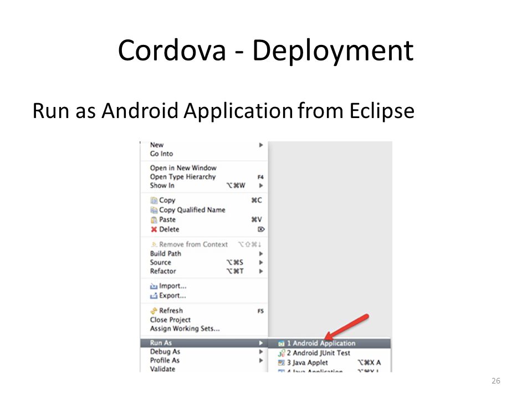This screenshot has width=532, height=399.
Task: Click the Copy entry text
Action: click(x=167, y=201)
